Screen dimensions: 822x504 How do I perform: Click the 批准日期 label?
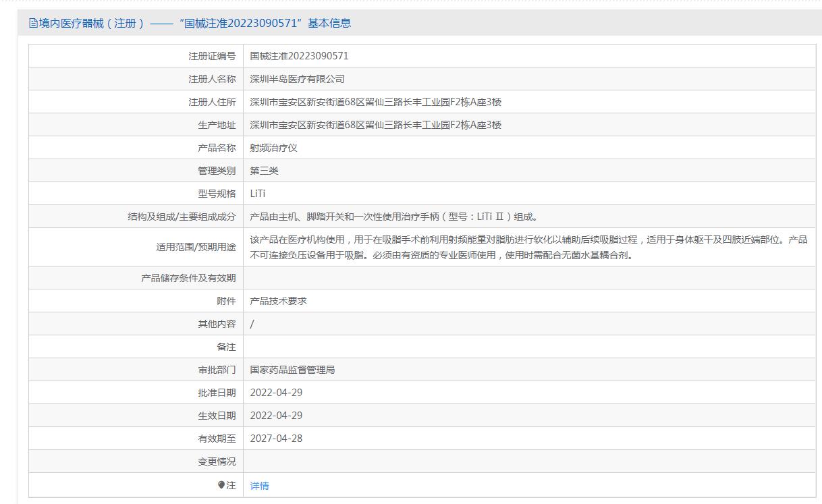217,393
